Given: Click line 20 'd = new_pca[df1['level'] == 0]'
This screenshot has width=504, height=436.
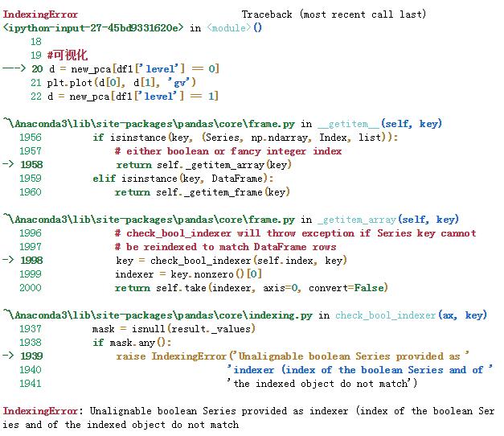Looking at the screenshot, I should point(134,69).
